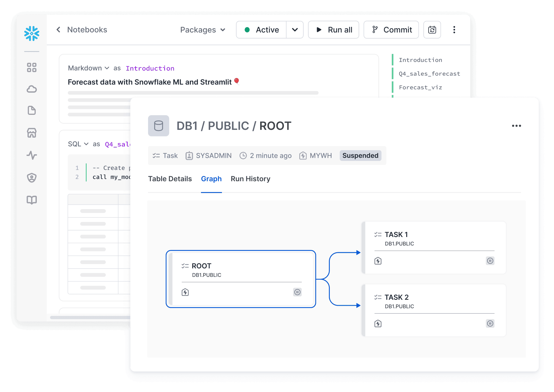The image size is (554, 392).
Task: Open the shield admin icon in sidebar
Action: (x=32, y=178)
